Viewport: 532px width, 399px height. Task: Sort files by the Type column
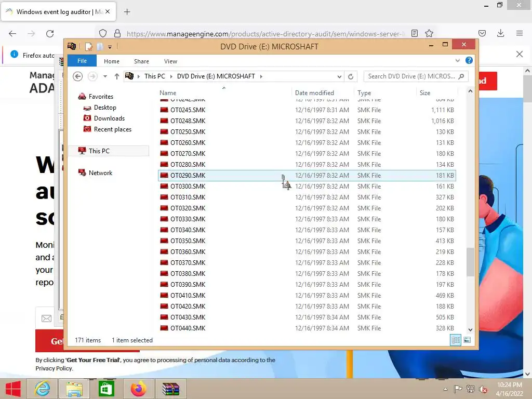[x=385, y=92]
